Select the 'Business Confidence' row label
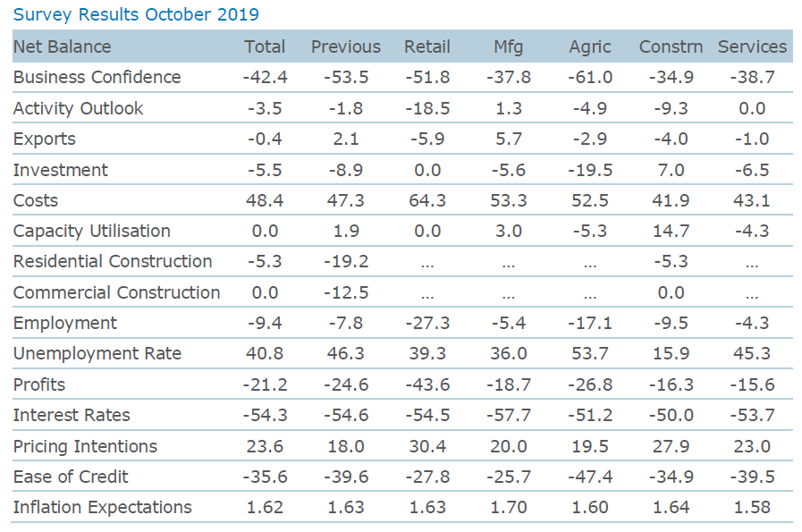This screenshot has width=802, height=532. coord(97,77)
